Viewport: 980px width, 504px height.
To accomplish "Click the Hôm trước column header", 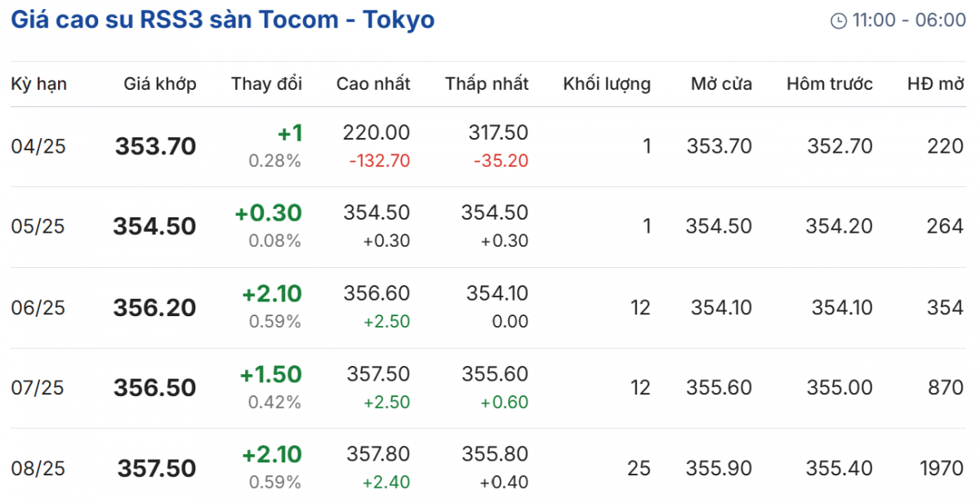I will point(830,83).
